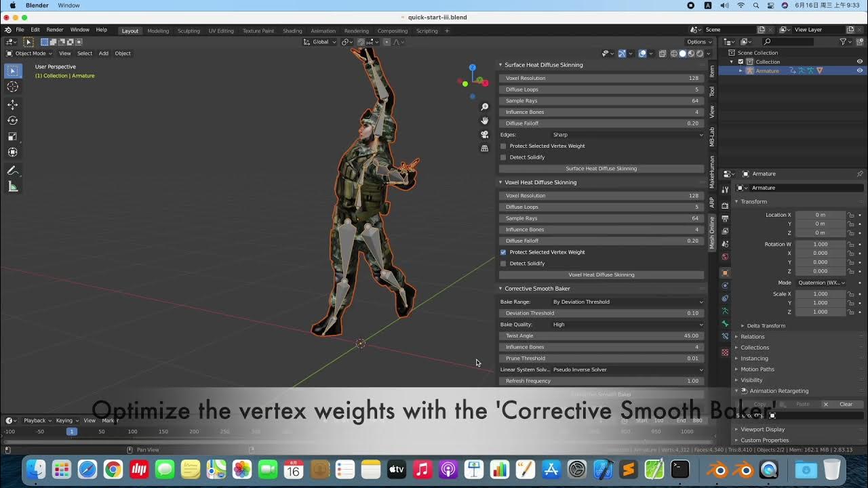
Task: Hide the Collection with its eye icon
Action: point(860,62)
